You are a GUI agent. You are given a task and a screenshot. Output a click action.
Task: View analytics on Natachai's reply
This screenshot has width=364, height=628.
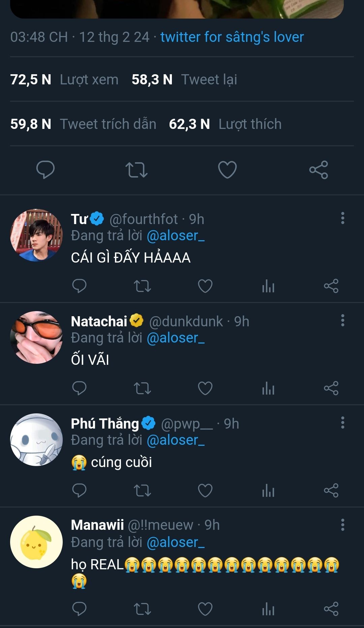click(268, 388)
